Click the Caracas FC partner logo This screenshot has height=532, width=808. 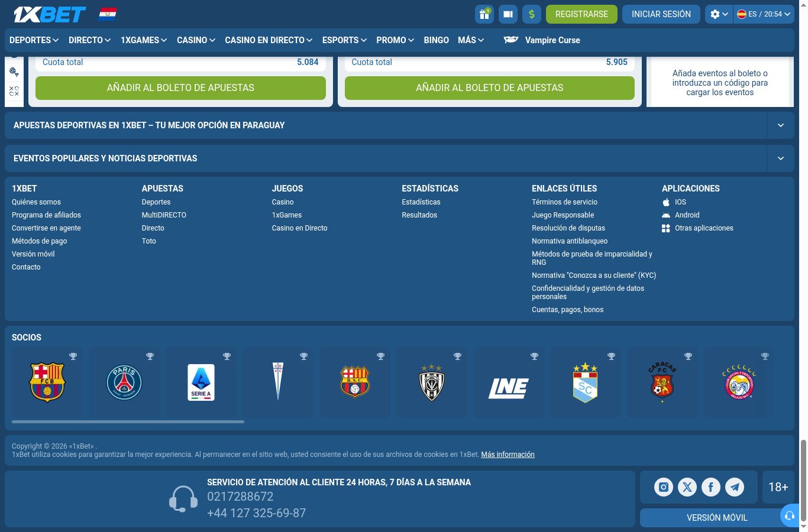[662, 382]
